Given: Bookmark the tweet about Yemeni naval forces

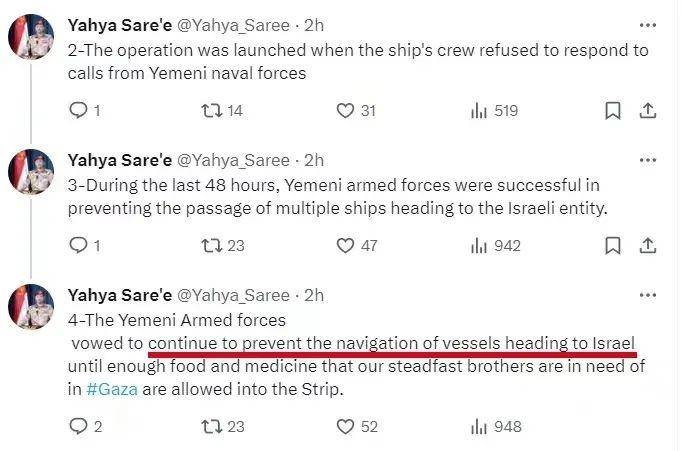Looking at the screenshot, I should pyautogui.click(x=613, y=110).
